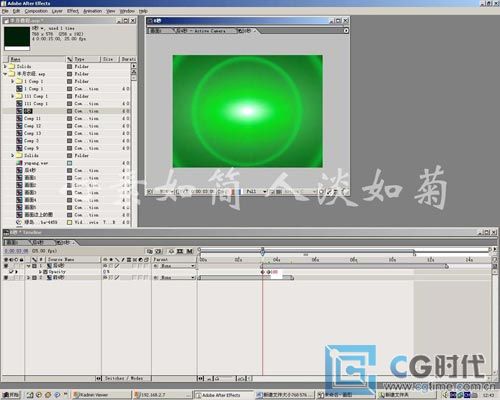Open the View menu

point(111,11)
